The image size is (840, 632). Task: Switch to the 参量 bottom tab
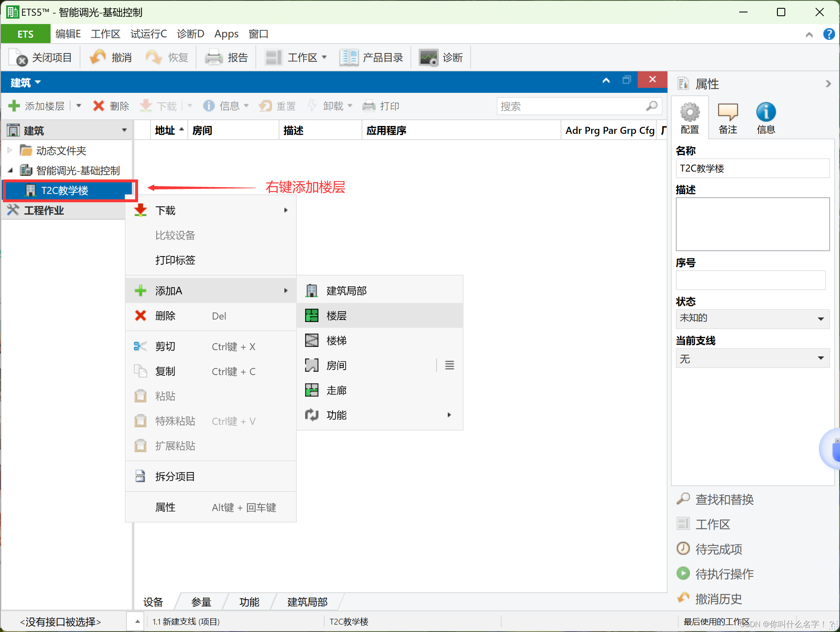(x=202, y=602)
